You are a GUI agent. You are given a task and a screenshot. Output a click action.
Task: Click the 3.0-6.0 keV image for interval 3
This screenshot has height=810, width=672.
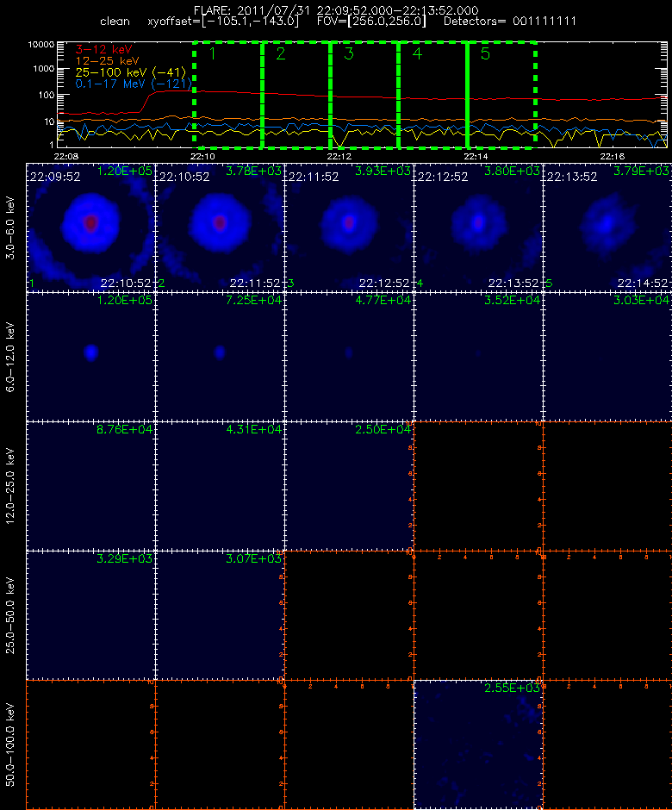(x=349, y=227)
